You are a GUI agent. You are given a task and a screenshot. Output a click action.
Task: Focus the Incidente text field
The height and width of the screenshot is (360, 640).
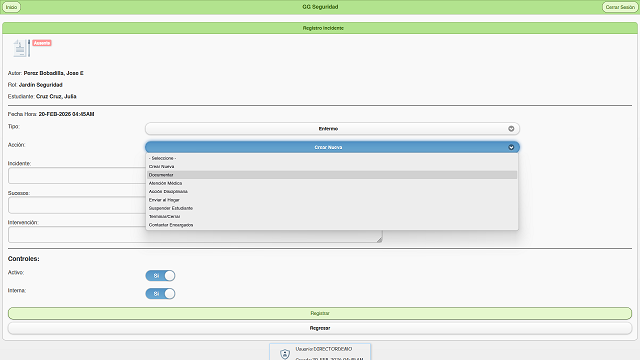pyautogui.click(x=77, y=176)
